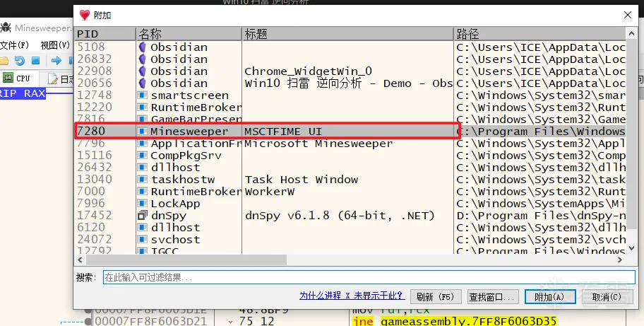This screenshot has height=326, width=644.
Task: Click the Obsidian icon in row PID 5108
Action: [142, 47]
